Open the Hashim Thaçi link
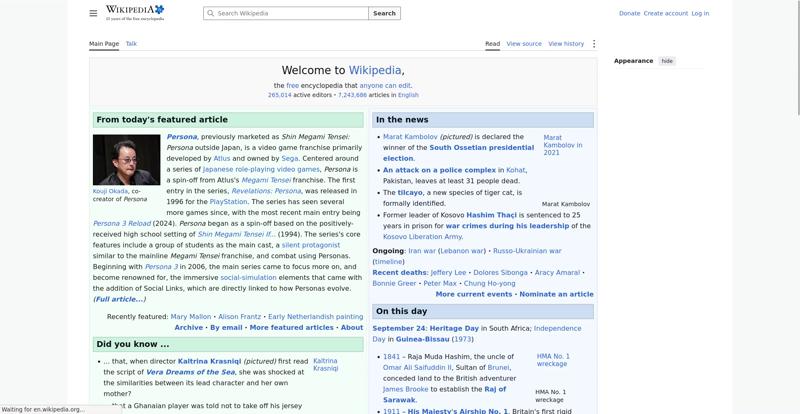The width and height of the screenshot is (800, 414). point(491,215)
